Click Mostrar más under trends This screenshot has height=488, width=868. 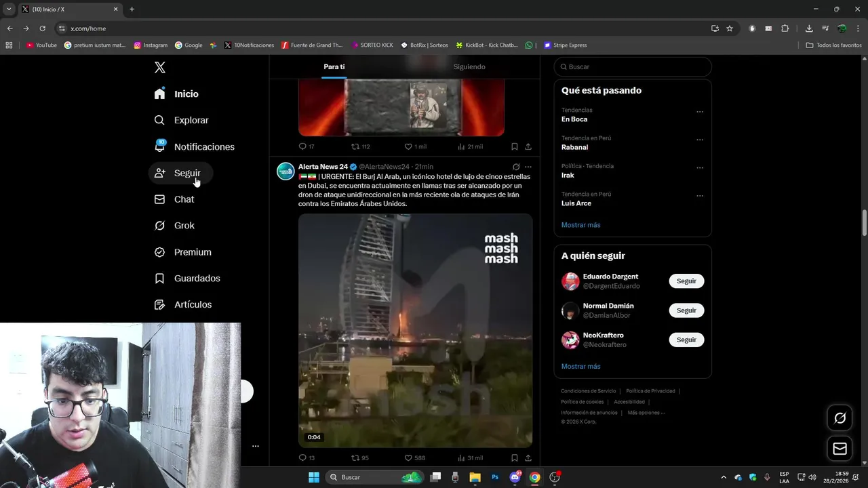pos(580,225)
